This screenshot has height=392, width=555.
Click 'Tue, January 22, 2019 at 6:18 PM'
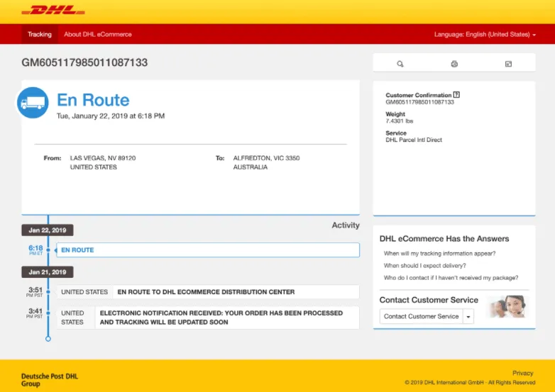pos(111,116)
